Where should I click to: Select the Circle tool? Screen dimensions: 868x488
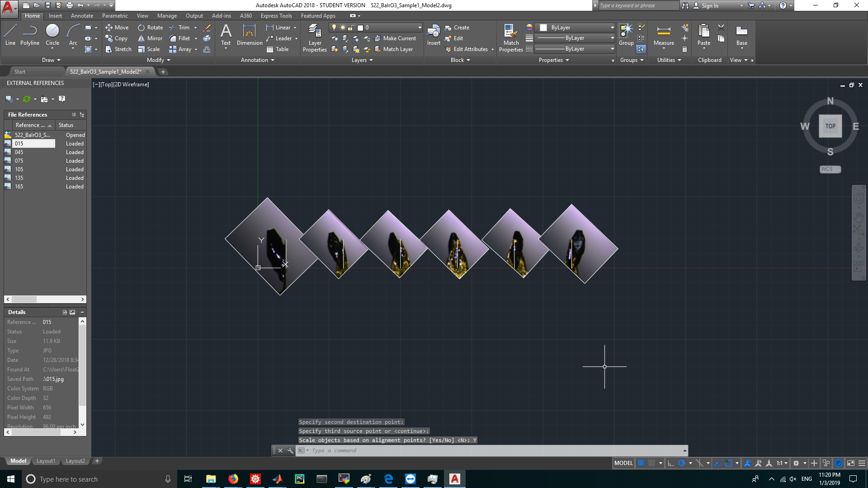point(52,35)
